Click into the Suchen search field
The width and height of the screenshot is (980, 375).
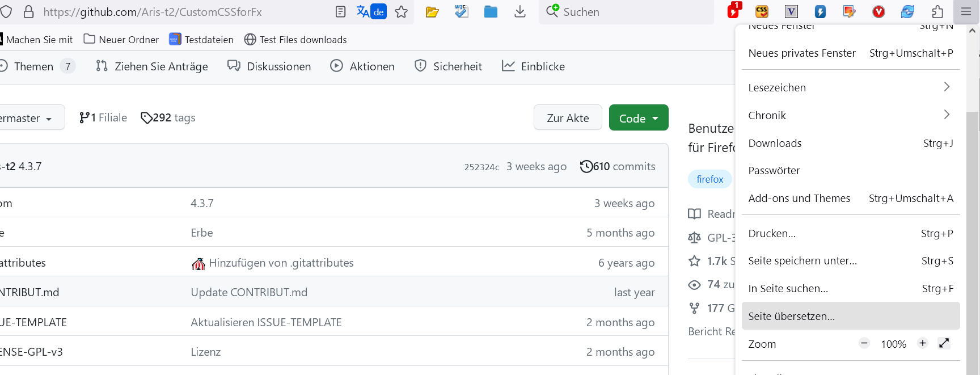click(x=630, y=12)
